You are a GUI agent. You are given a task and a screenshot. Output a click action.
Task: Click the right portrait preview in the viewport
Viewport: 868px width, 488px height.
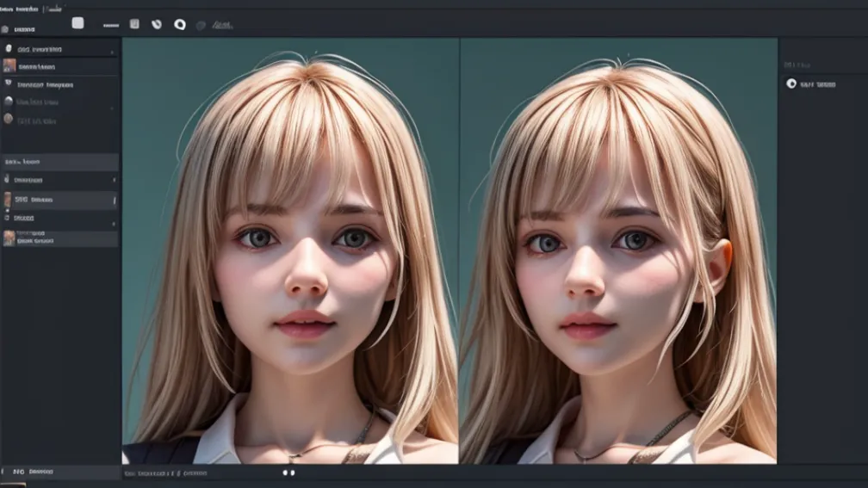[x=618, y=250]
